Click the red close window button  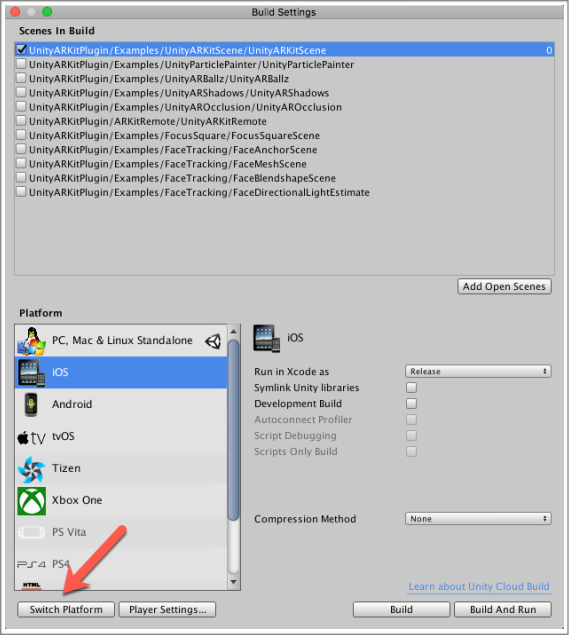(x=15, y=12)
